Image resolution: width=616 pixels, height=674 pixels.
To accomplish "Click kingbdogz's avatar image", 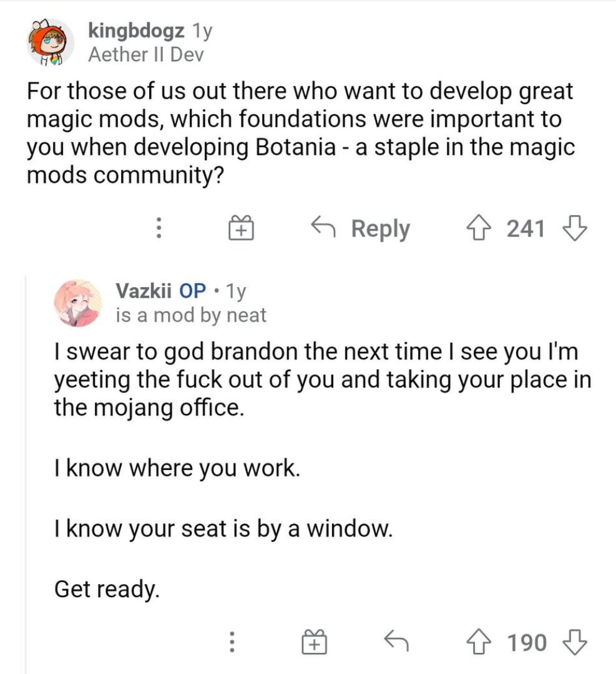I will coord(51,42).
